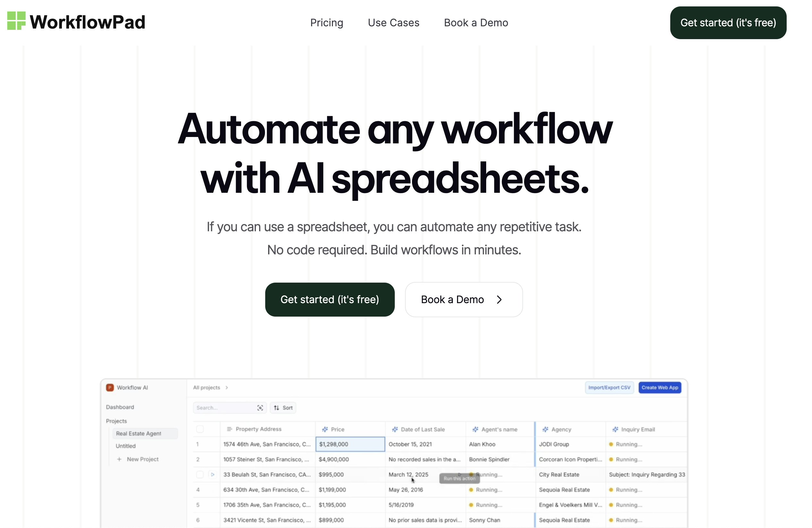812x528 pixels.
Task: Click the City Real Estate agency cell
Action: tap(571, 474)
